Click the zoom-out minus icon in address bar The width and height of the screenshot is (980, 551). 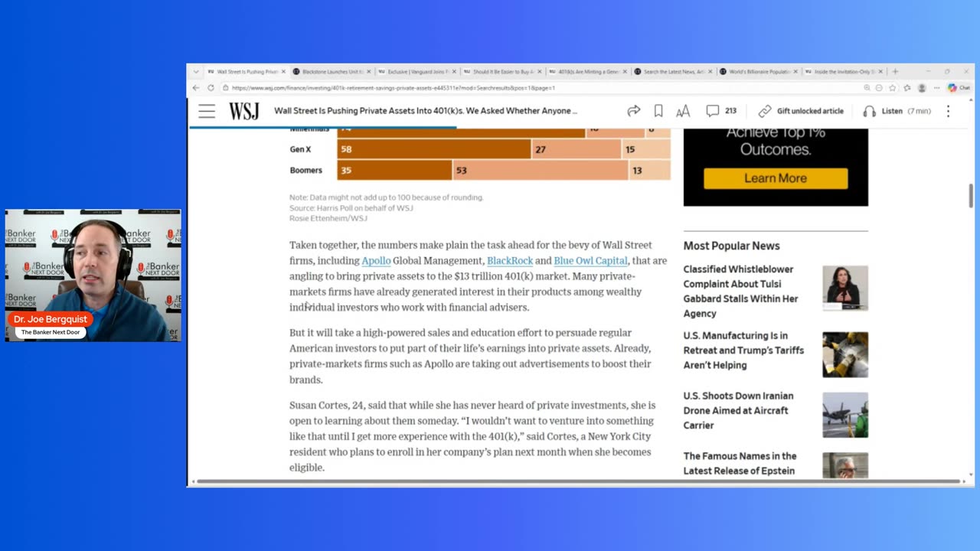[879, 88]
